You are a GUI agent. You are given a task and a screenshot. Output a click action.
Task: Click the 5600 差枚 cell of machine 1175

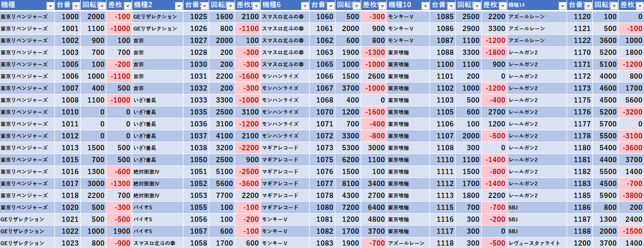tap(631, 100)
